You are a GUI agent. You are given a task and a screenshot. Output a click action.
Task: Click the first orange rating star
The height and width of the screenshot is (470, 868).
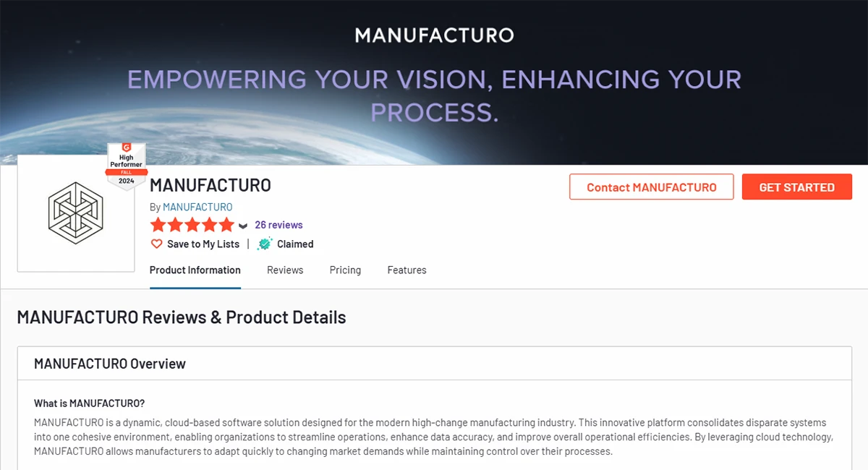click(x=158, y=225)
